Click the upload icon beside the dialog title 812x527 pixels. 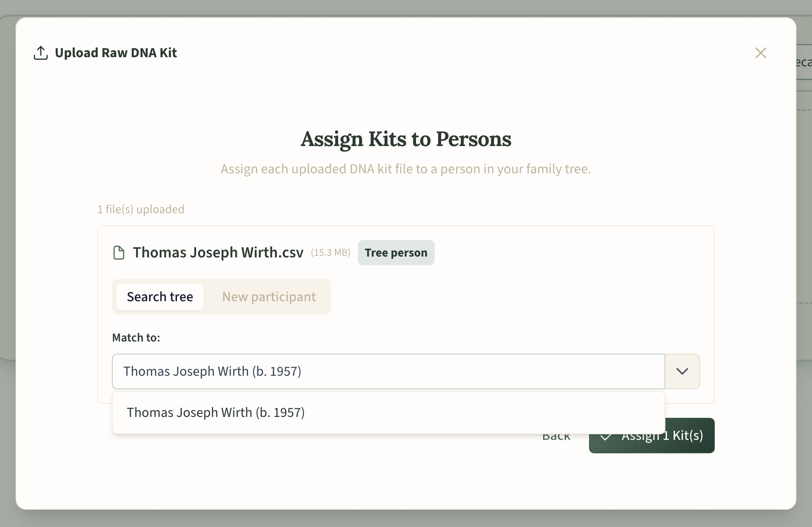(x=41, y=53)
